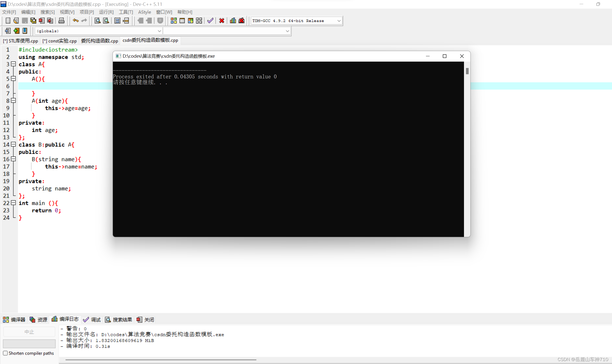Collapse the class A fold marker
Image resolution: width=612 pixels, height=364 pixels.
[13, 64]
